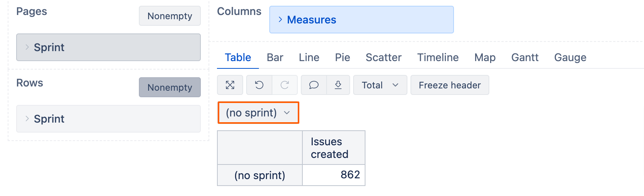Select the Timeline tab

[438, 57]
